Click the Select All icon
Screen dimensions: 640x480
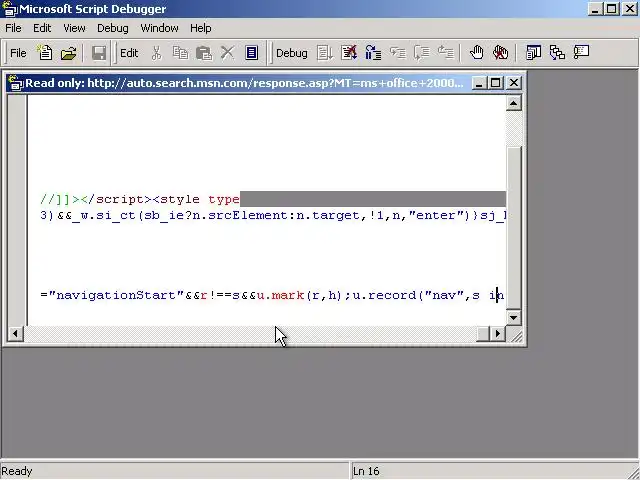point(251,53)
